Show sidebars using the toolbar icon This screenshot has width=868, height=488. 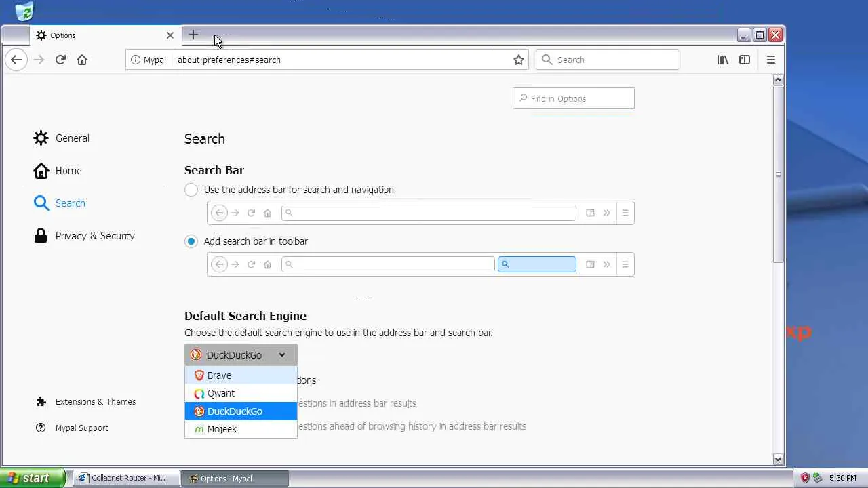pyautogui.click(x=745, y=60)
